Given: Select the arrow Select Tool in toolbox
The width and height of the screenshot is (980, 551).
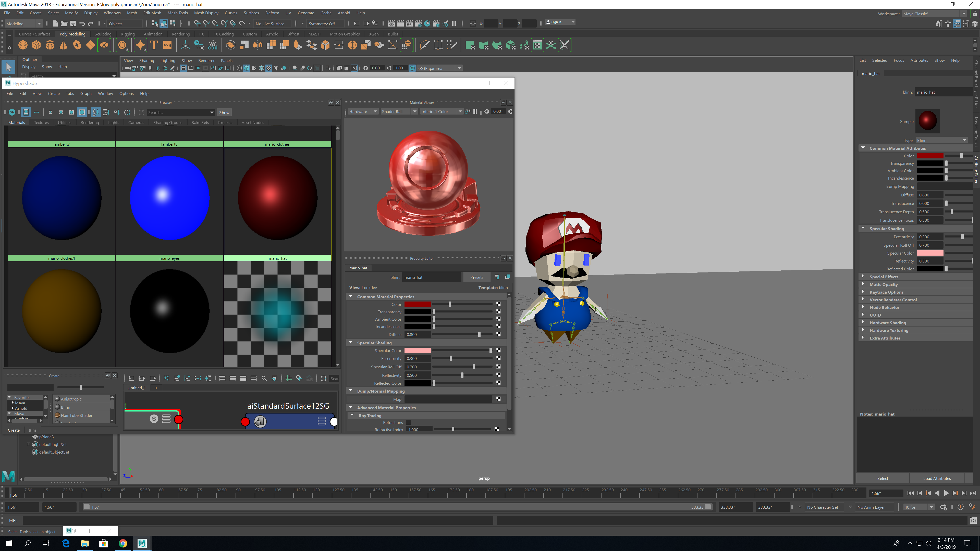Looking at the screenshot, I should coord(9,67).
